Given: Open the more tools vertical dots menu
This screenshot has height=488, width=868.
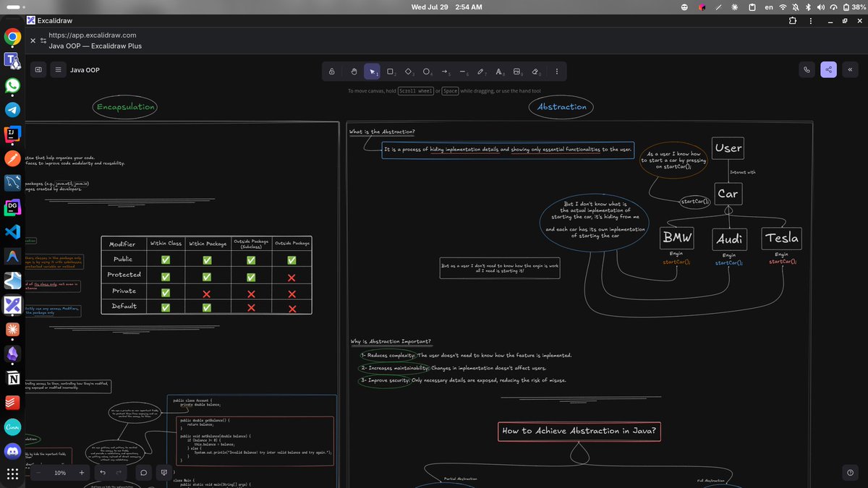Looking at the screenshot, I should tap(556, 72).
